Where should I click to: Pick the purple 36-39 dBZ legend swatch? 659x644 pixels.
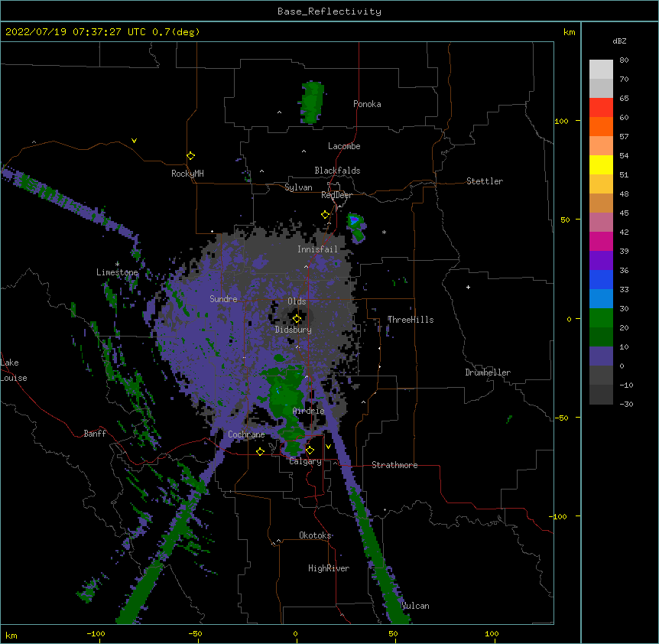click(x=601, y=261)
